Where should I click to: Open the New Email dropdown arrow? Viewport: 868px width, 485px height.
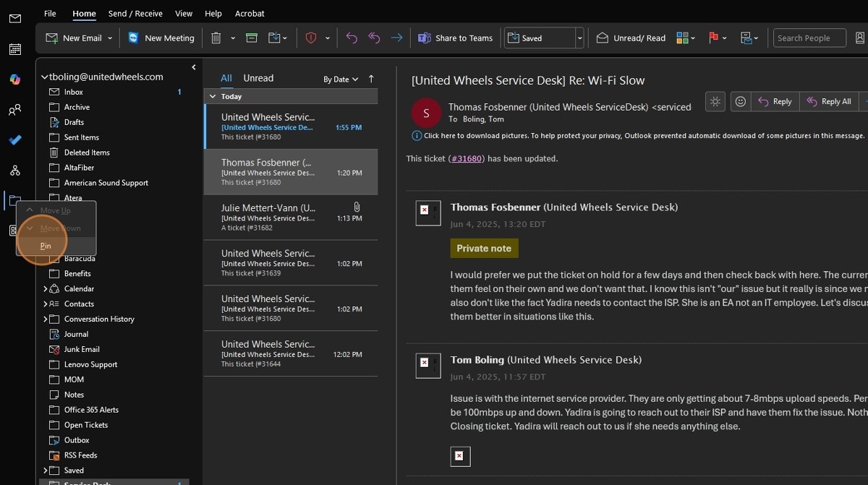click(110, 38)
